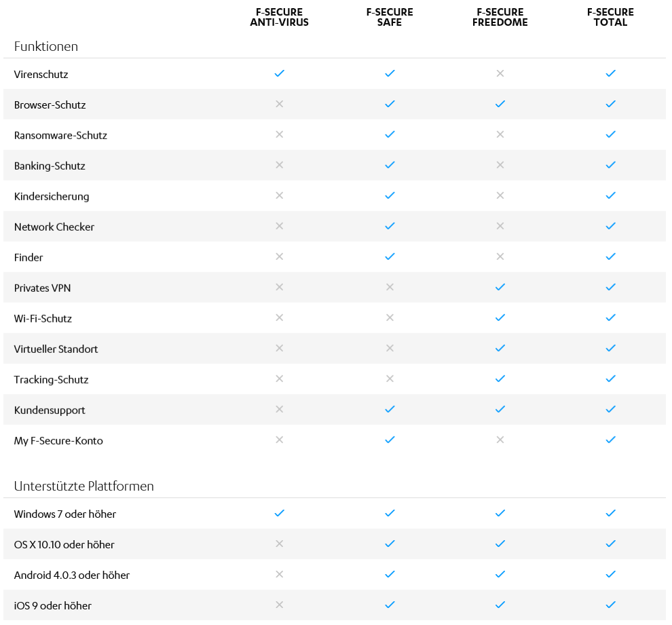672x625 pixels.
Task: Click Privates VPN X mark under F-Secure Safe
Action: tap(390, 287)
